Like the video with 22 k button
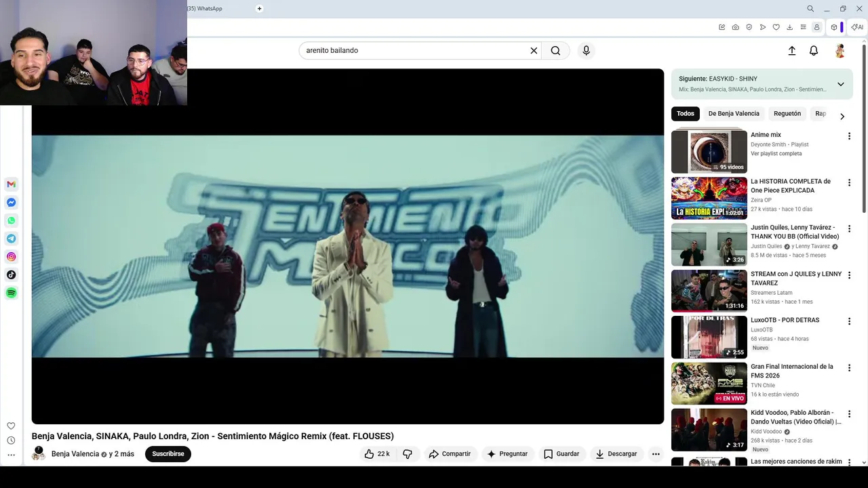 tap(377, 454)
